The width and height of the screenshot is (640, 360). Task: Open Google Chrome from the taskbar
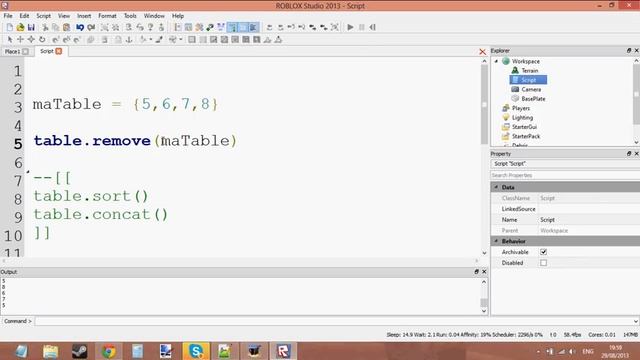pyautogui.click(x=109, y=351)
